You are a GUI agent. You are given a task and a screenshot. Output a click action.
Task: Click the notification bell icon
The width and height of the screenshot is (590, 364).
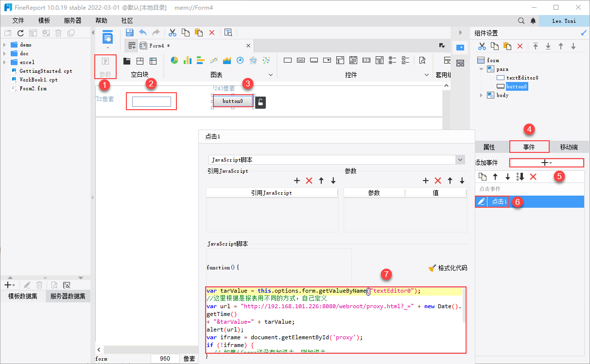(x=533, y=21)
